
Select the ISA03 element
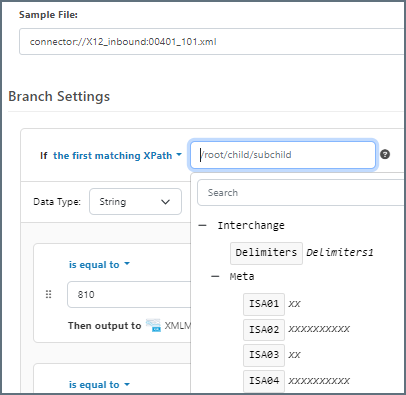pos(264,355)
